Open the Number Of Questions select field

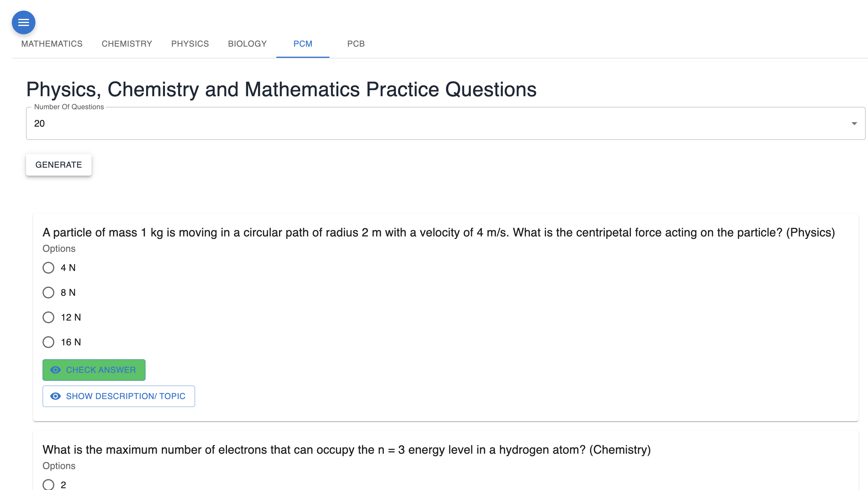pos(446,123)
